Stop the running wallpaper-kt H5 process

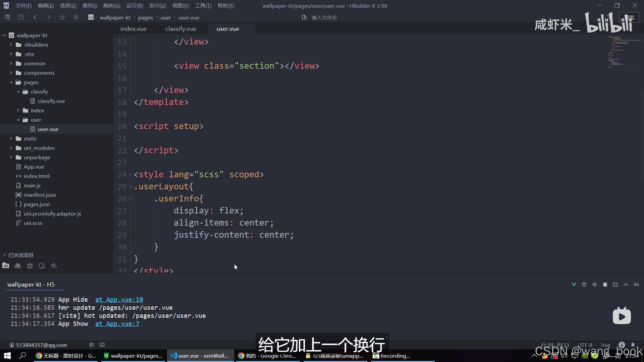tap(605, 285)
